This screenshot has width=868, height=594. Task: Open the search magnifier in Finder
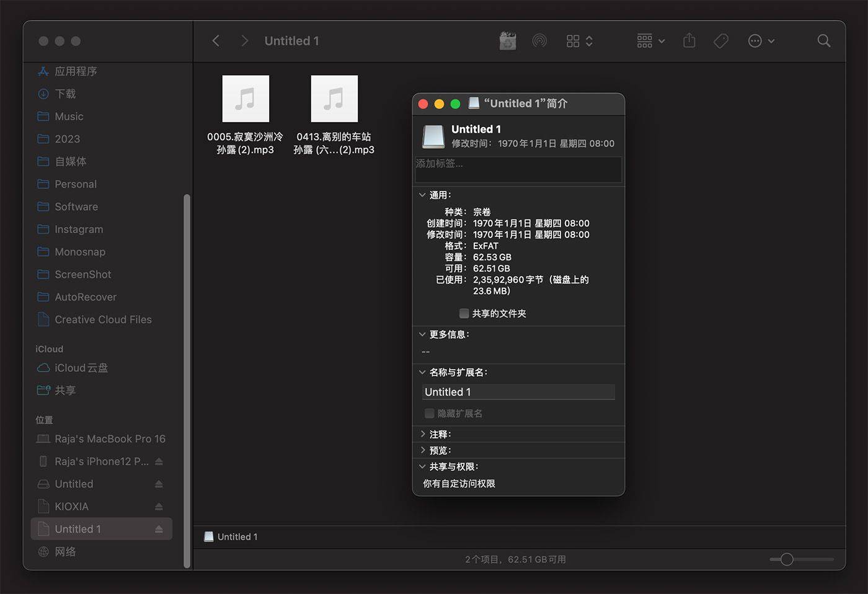(x=823, y=41)
